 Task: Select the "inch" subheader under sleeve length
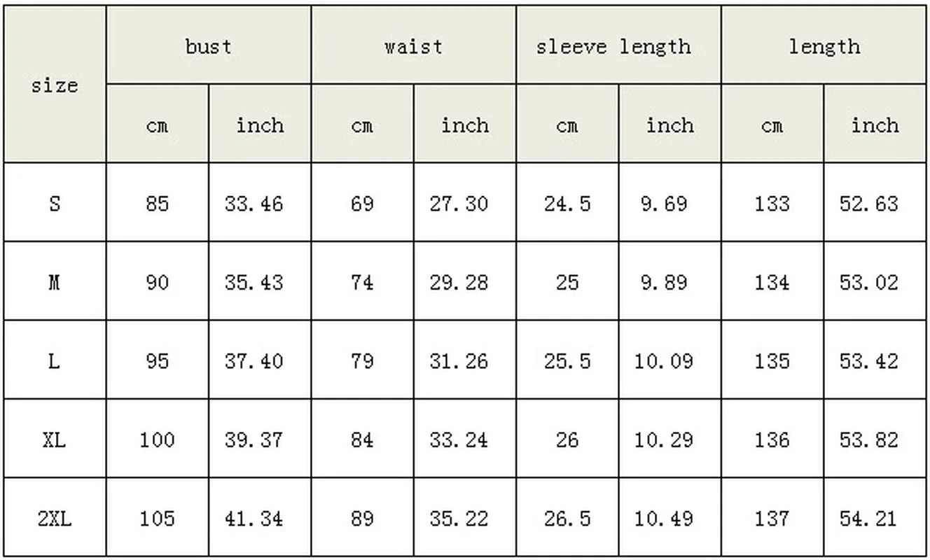tap(669, 125)
